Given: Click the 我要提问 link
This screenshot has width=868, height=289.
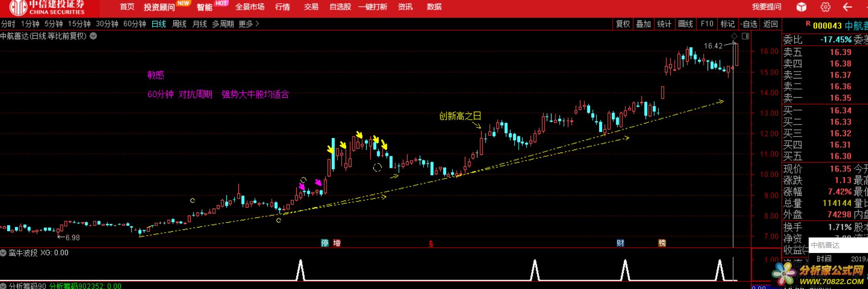Looking at the screenshot, I should tap(767, 7).
